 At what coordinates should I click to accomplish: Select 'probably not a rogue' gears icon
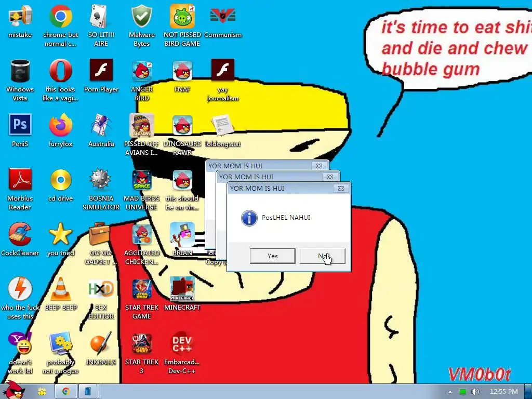pyautogui.click(x=60, y=343)
